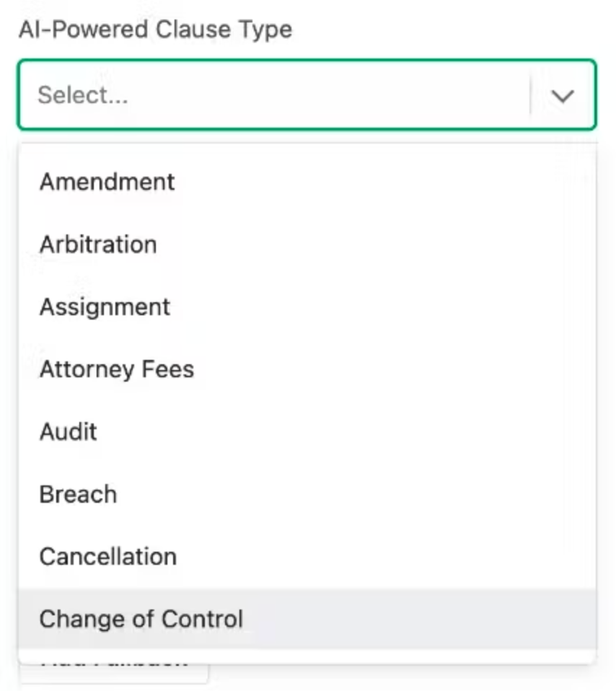Click the chevron arrow in the clause selector
This screenshot has height=691, width=616.
562,96
